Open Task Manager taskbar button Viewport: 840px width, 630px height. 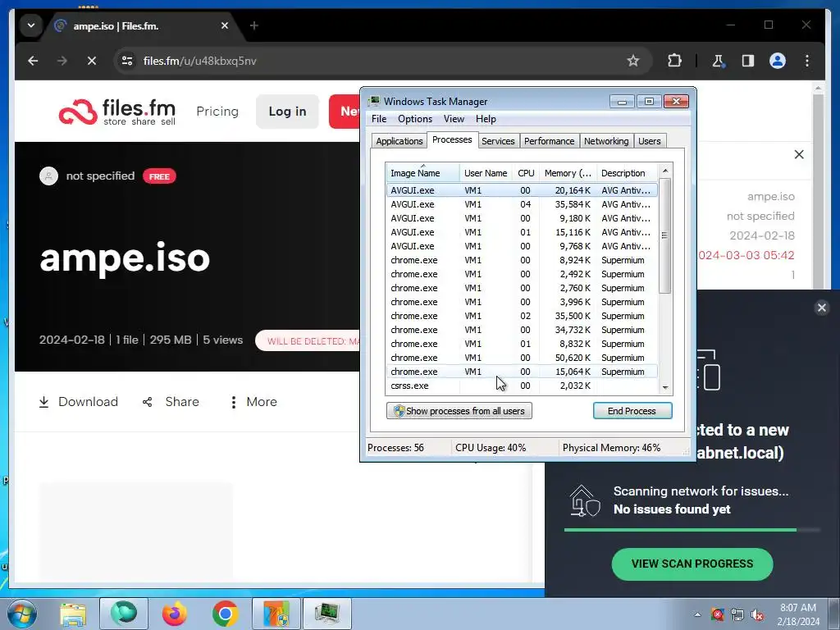[327, 614]
